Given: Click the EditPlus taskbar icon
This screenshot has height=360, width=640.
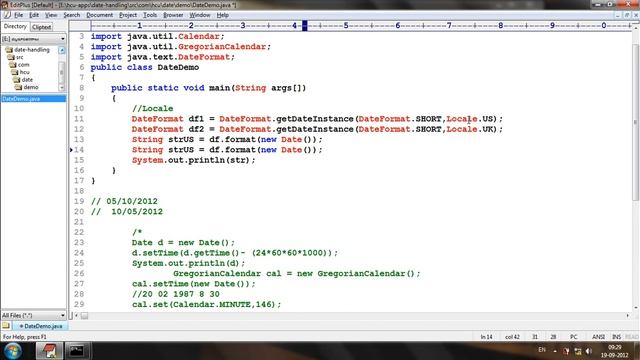Looking at the screenshot, I should coord(49,351).
